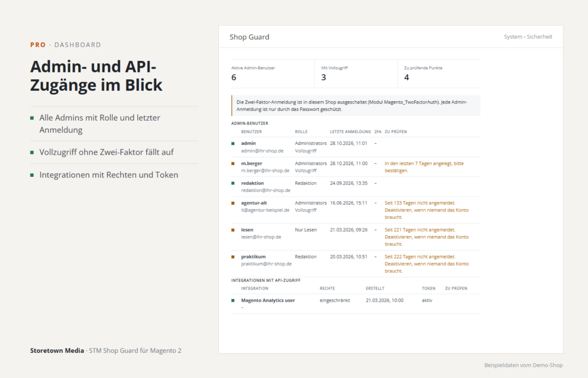Image resolution: width=588 pixels, height=378 pixels.
Task: Click the 'Seit 221 Tagen nicht angemeldet' warning
Action: pos(427,237)
